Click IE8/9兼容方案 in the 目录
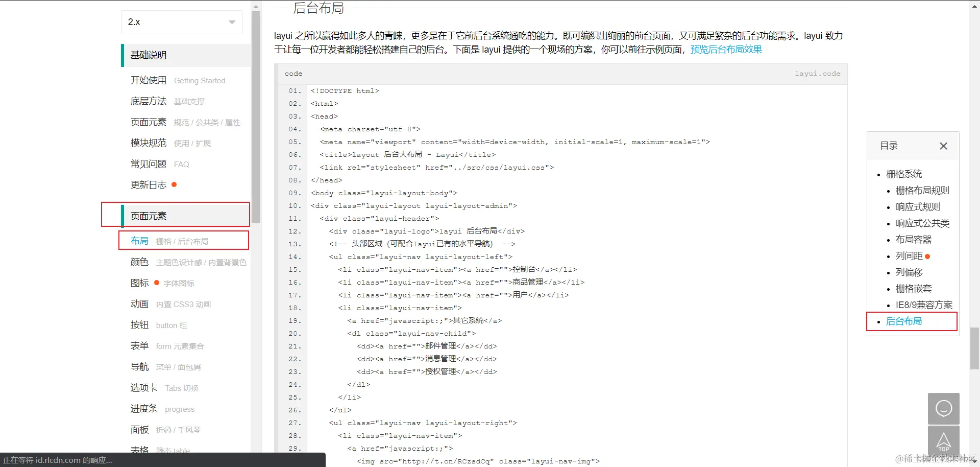The width and height of the screenshot is (980, 467). click(924, 305)
